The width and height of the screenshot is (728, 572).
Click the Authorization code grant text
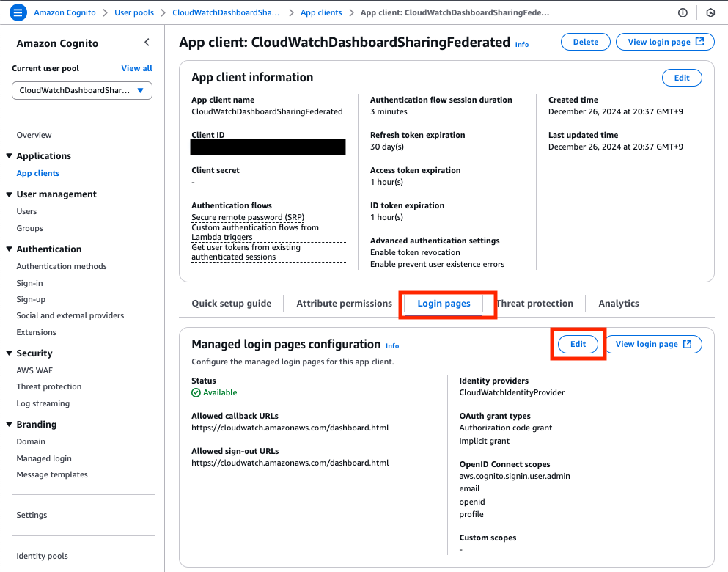point(506,428)
